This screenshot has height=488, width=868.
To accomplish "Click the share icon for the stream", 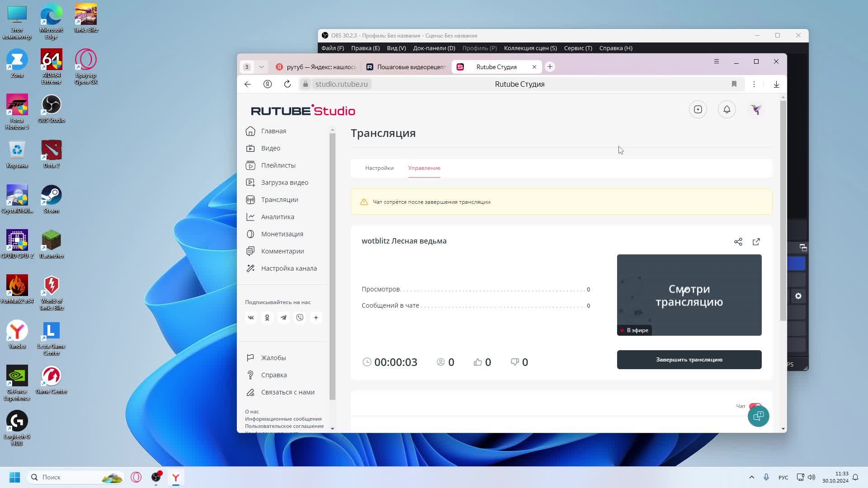I will (x=738, y=242).
